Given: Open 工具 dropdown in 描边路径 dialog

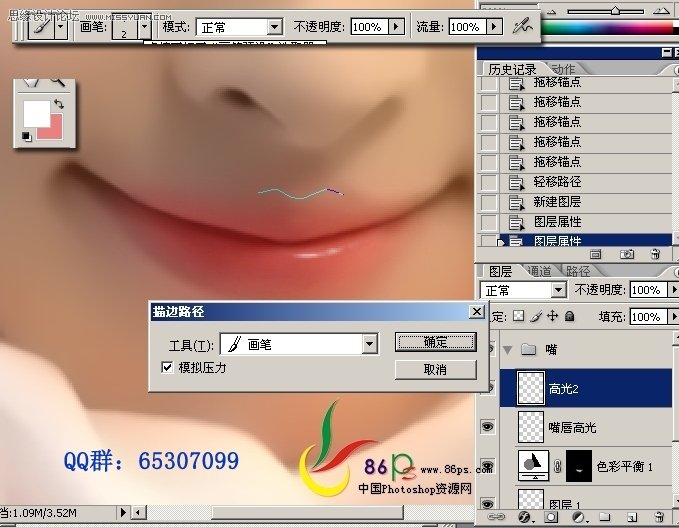Looking at the screenshot, I should pyautogui.click(x=369, y=344).
